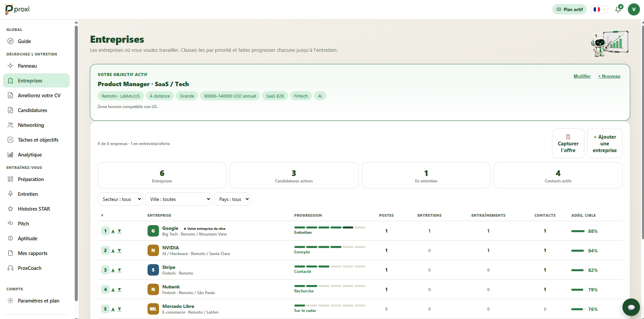
Task: Click the En entretien stat card
Action: click(426, 175)
